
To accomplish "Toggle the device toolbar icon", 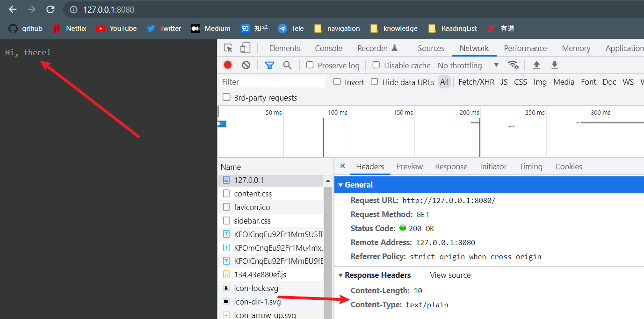I will pyautogui.click(x=245, y=48).
